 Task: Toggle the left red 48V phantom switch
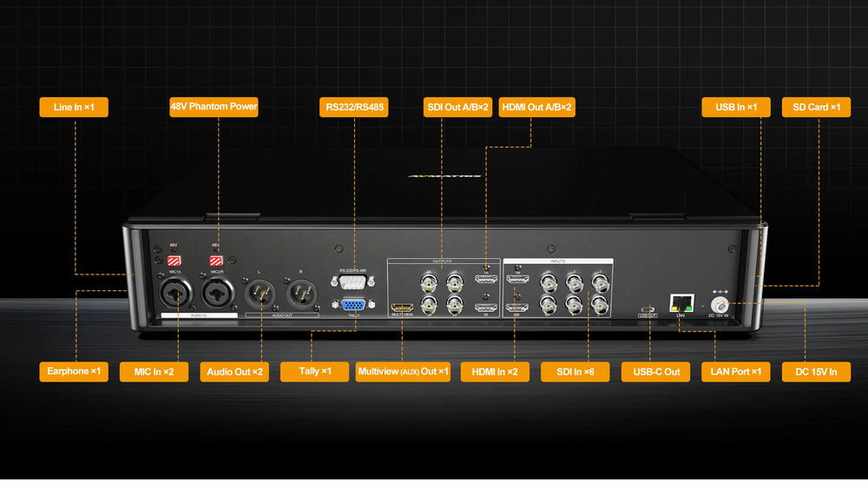click(x=174, y=260)
